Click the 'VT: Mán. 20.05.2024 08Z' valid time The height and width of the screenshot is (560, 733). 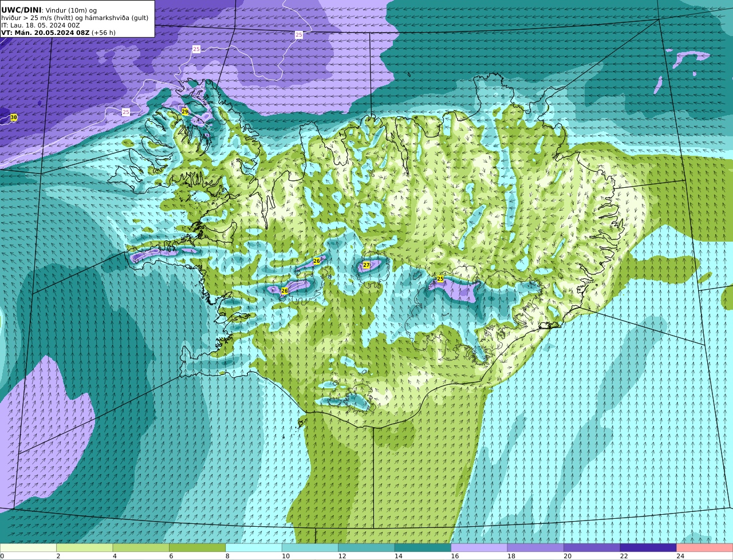tap(45, 33)
